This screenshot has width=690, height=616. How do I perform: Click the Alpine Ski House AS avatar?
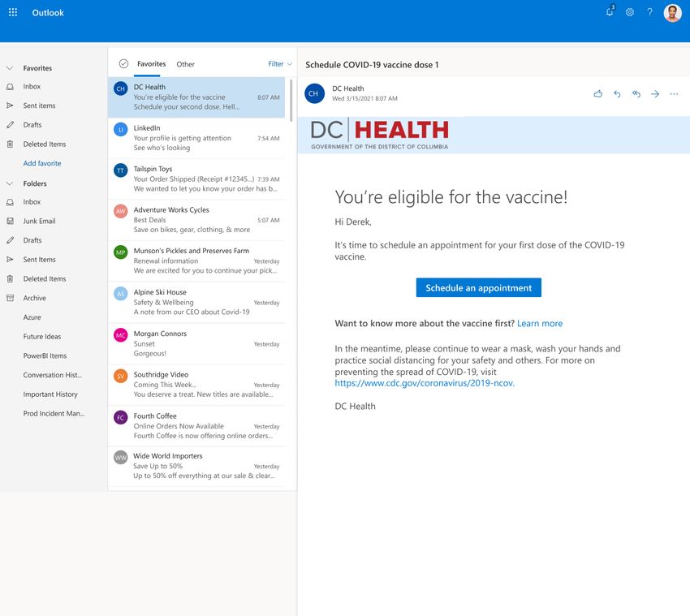click(x=121, y=294)
